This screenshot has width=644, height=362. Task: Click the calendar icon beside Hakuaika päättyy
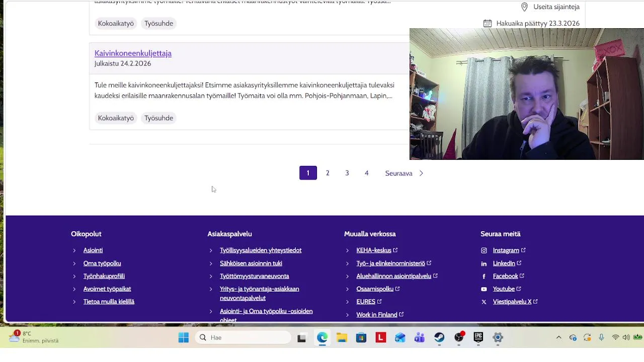488,23
